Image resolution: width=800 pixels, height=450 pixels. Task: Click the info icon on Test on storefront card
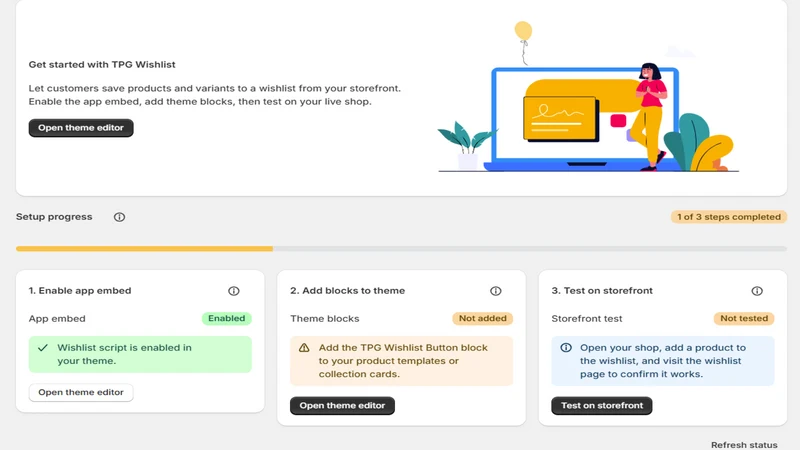757,291
